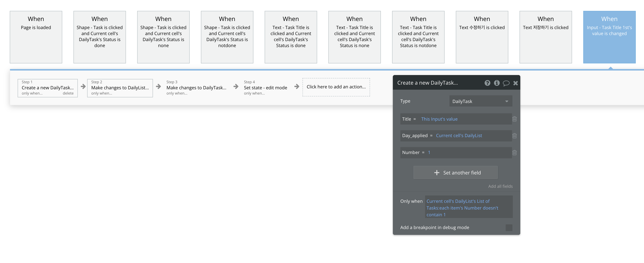
Task: Open the comment bubble icon
Action: (506, 83)
